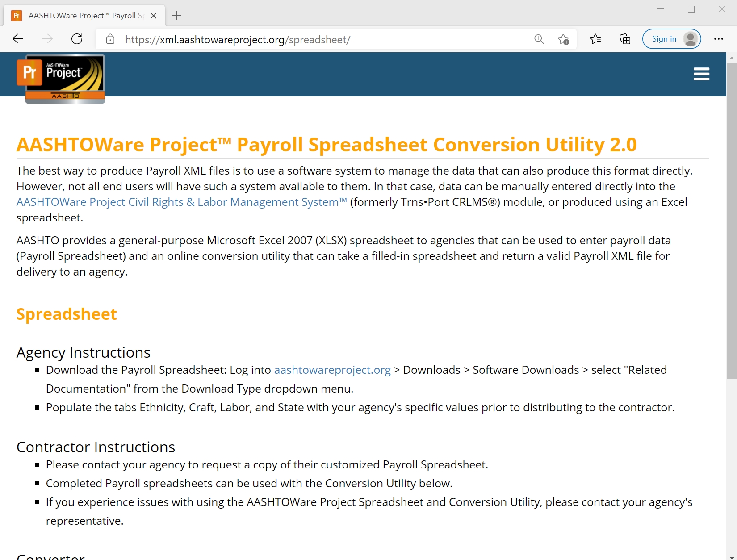This screenshot has width=737, height=560.
Task: Click the 'Please contact your agency' bullet text
Action: (x=267, y=465)
